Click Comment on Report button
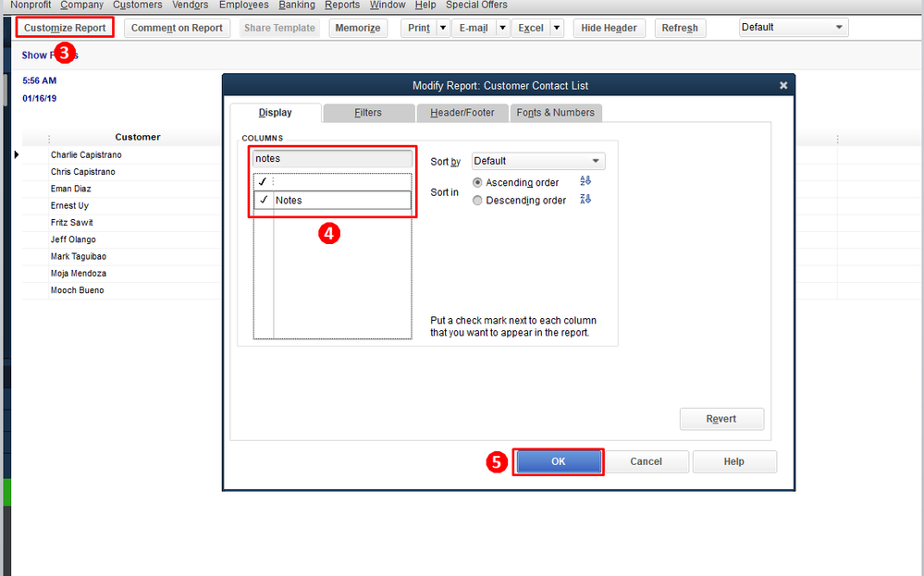This screenshot has height=576, width=924. tap(177, 28)
